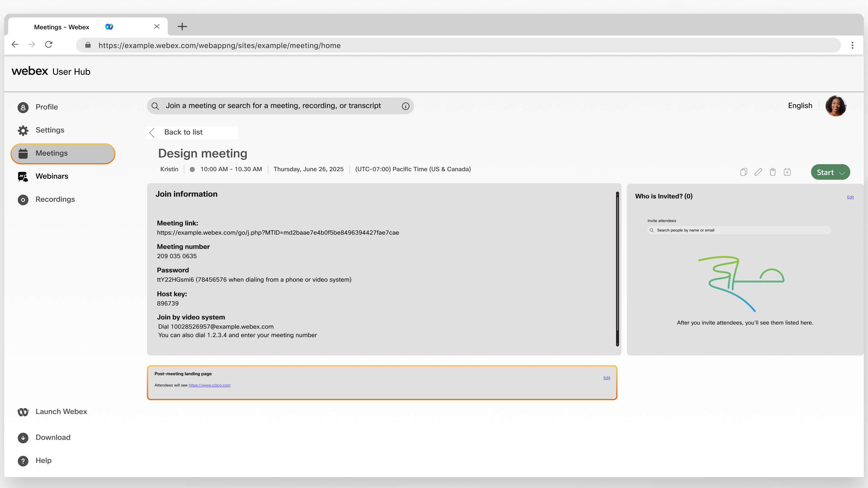Click the Launch Webex item
This screenshot has height=488, width=868.
[x=52, y=411]
